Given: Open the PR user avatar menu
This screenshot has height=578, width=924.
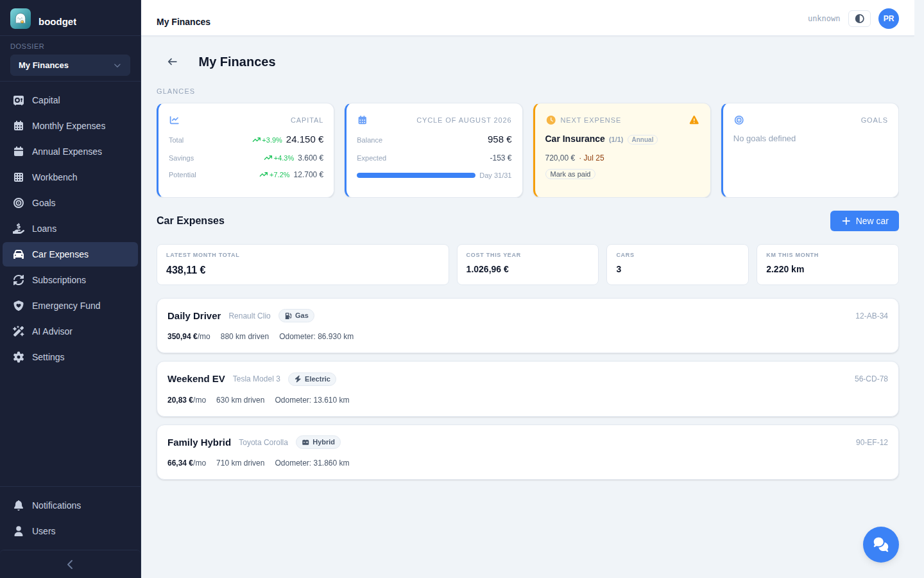Looking at the screenshot, I should tap(889, 19).
